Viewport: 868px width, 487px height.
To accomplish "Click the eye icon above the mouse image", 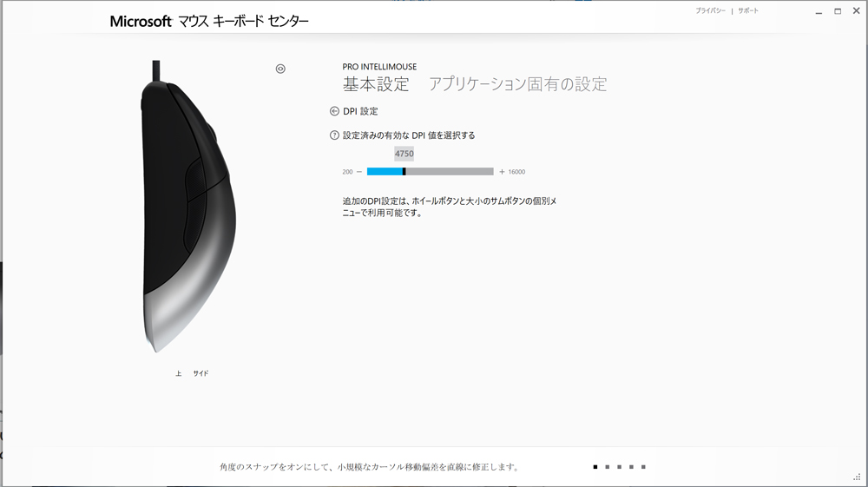I will pyautogui.click(x=280, y=69).
